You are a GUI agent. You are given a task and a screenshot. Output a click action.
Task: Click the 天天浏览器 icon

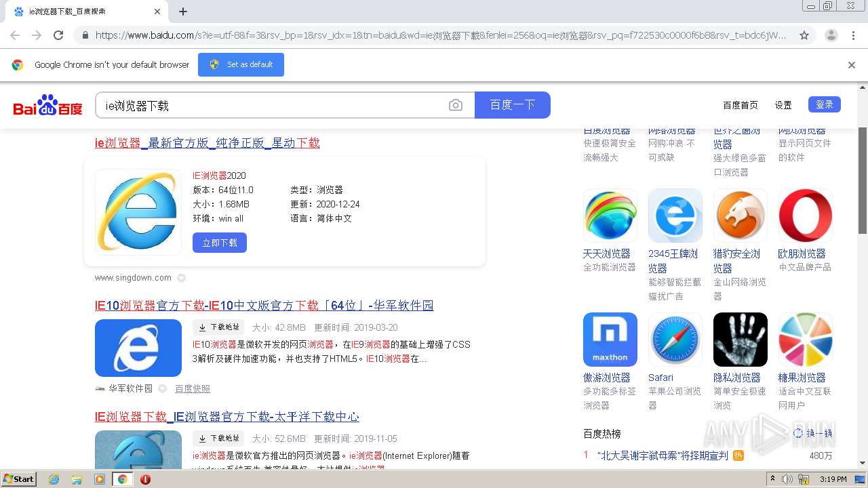pos(610,216)
